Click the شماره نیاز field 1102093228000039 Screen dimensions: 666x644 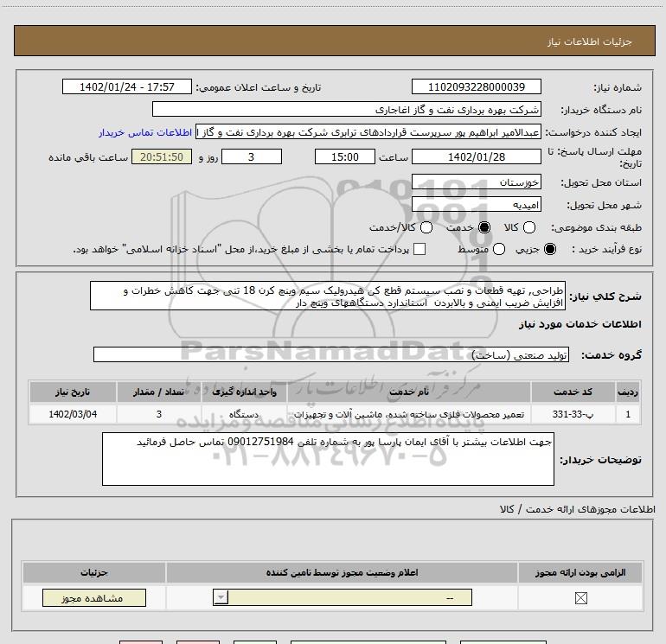coord(476,86)
